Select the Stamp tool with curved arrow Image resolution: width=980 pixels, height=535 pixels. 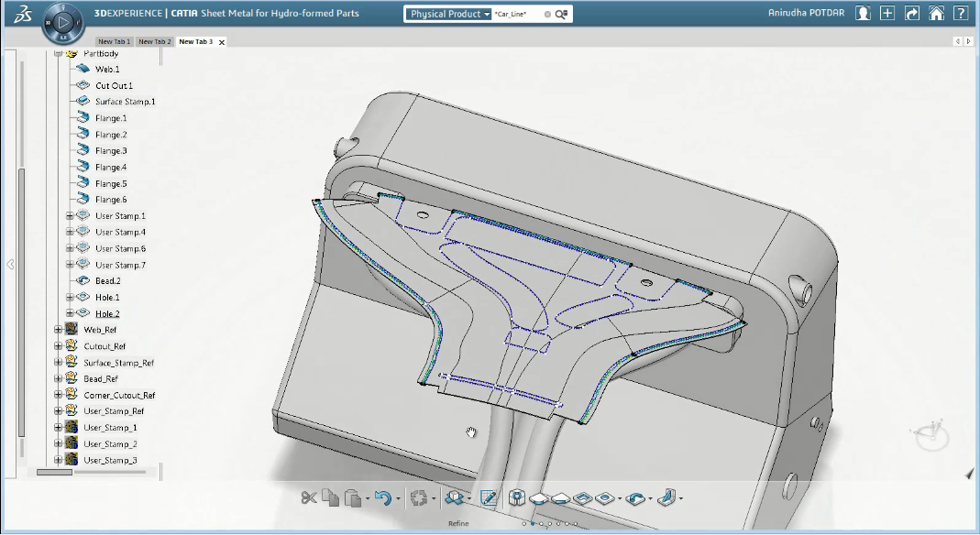(635, 498)
